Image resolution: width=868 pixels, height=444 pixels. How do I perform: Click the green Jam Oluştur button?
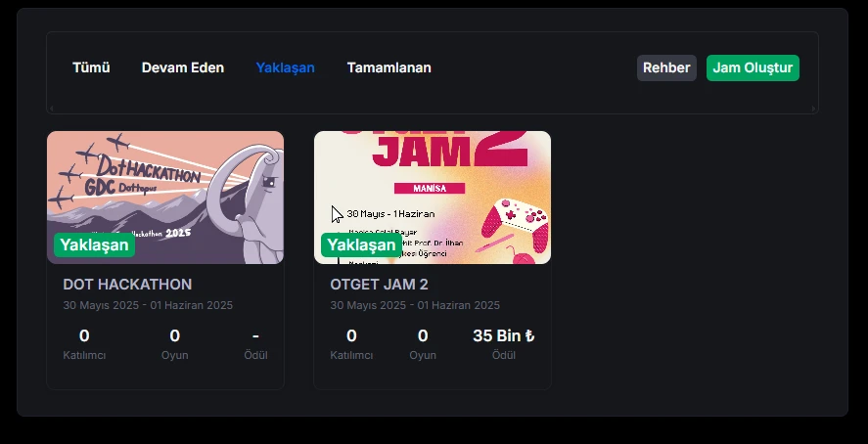tap(753, 68)
